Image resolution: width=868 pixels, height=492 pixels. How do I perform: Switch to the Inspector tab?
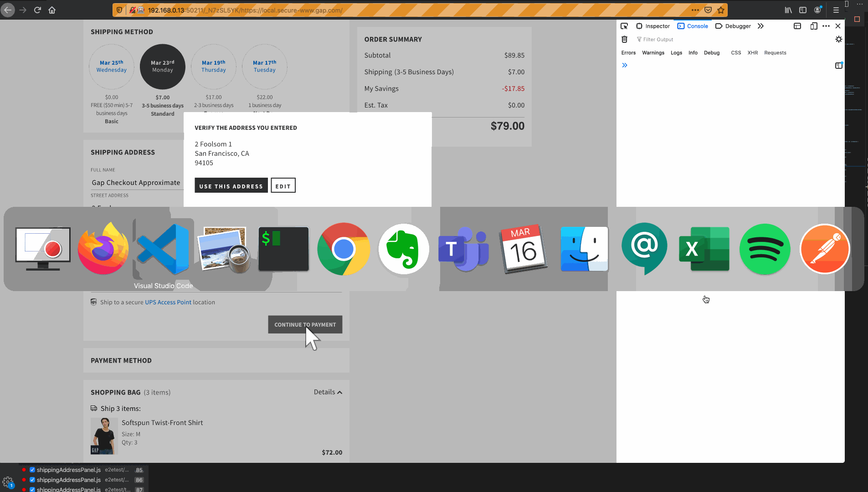coord(653,26)
